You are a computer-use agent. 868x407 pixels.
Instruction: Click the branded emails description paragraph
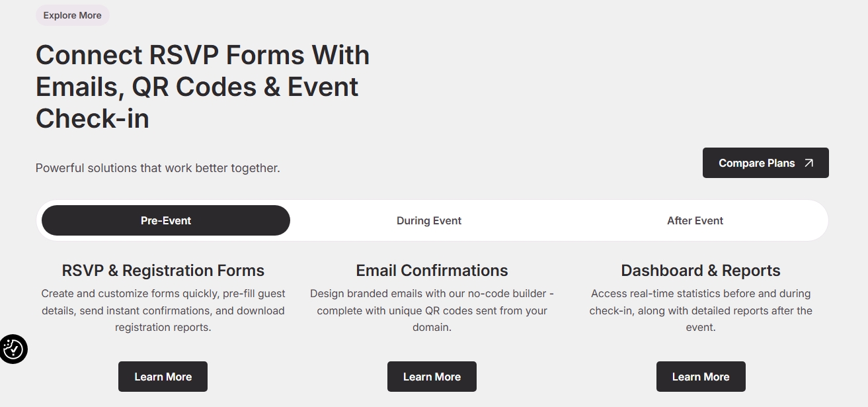click(x=432, y=310)
